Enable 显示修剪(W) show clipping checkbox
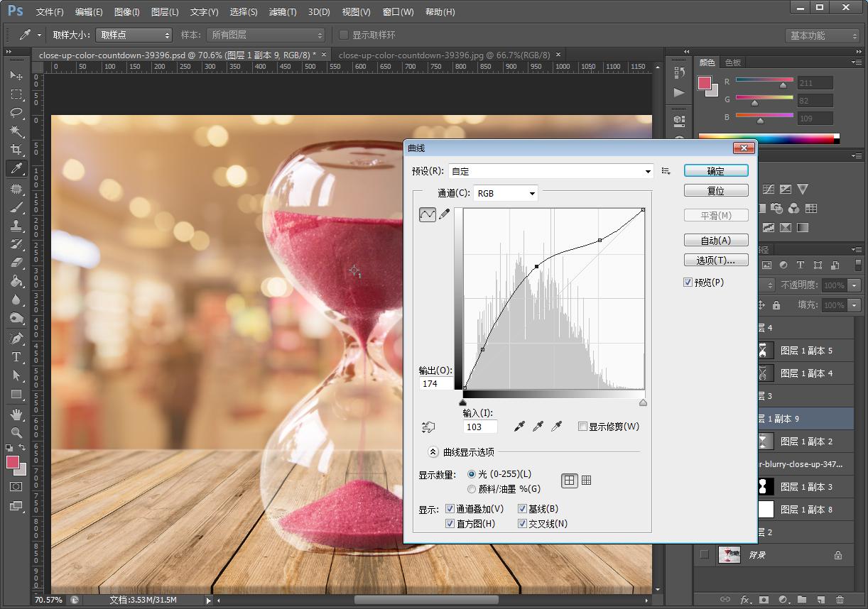 click(x=583, y=427)
